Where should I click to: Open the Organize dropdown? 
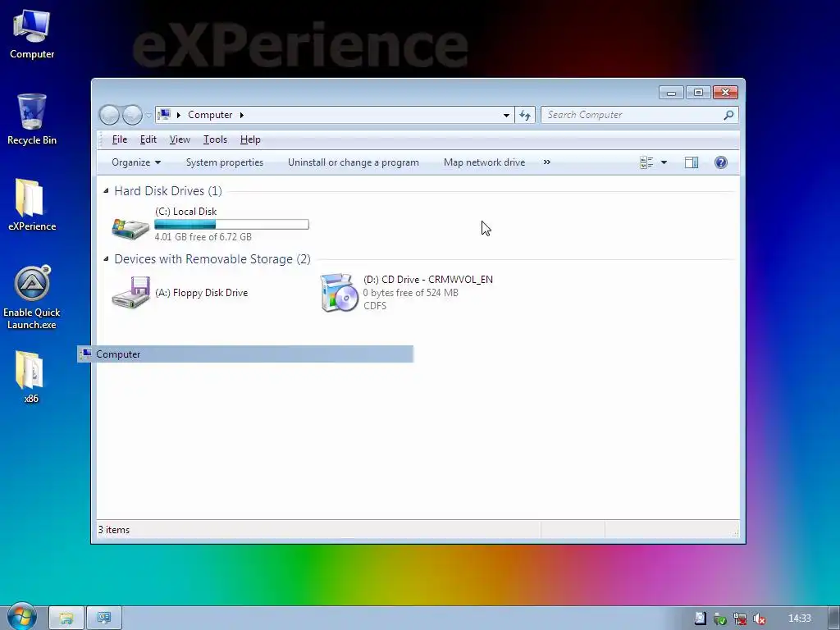click(x=136, y=162)
